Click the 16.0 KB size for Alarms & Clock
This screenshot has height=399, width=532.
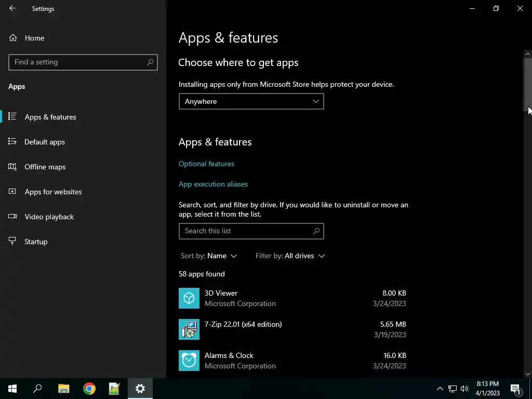click(x=395, y=355)
